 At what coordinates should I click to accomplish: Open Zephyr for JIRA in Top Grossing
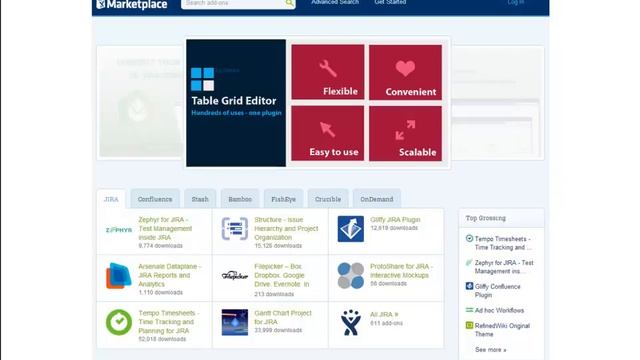[504, 267]
